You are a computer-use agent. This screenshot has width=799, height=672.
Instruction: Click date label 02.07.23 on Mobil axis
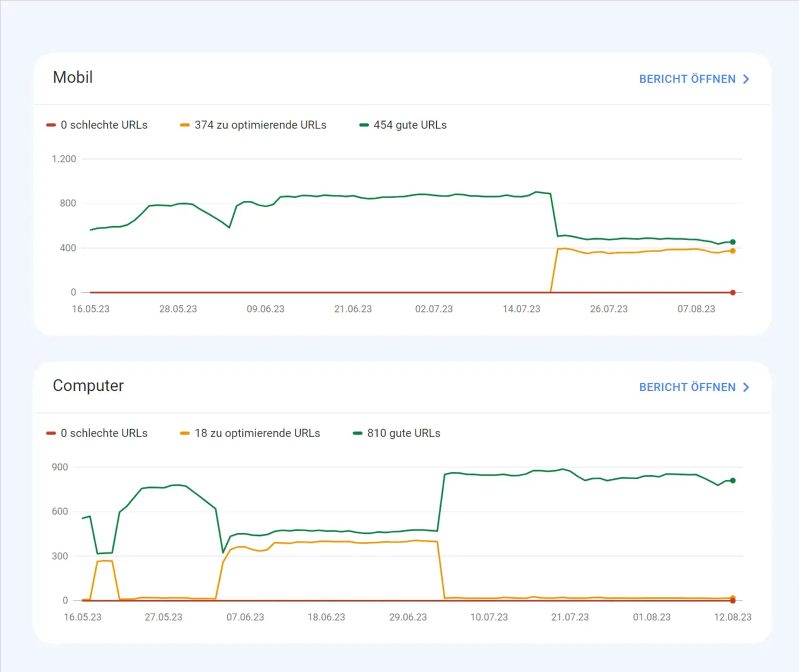[434, 309]
